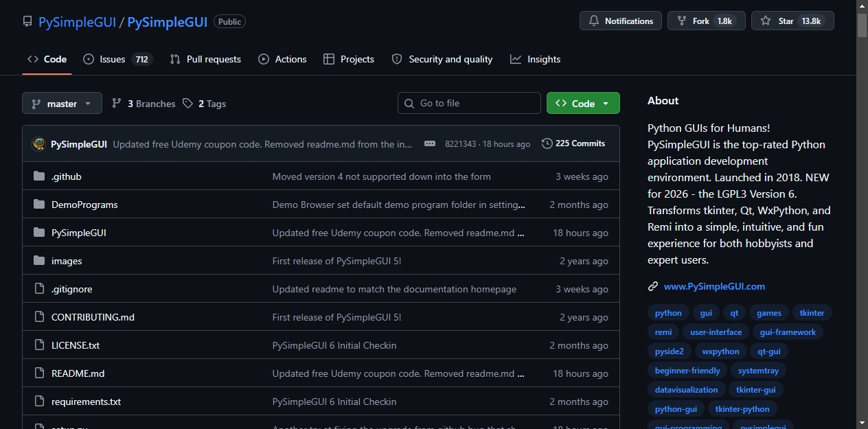The image size is (868, 429).
Task: Select the tkinter topic tag
Action: click(812, 313)
